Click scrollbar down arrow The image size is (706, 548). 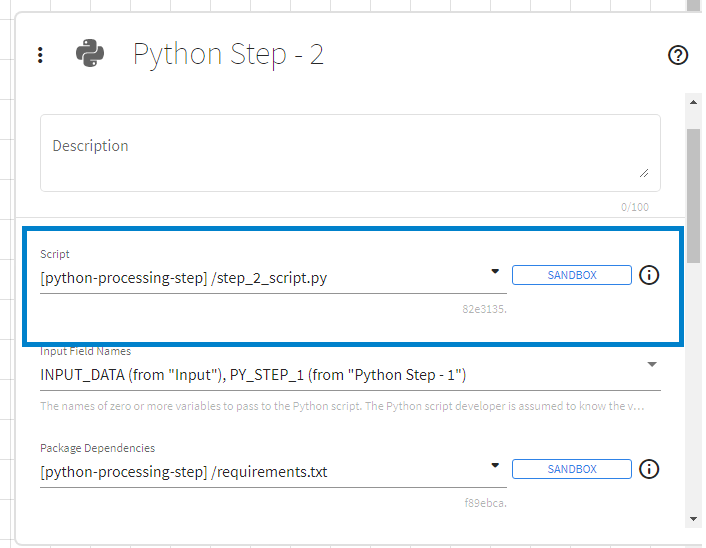click(x=693, y=520)
